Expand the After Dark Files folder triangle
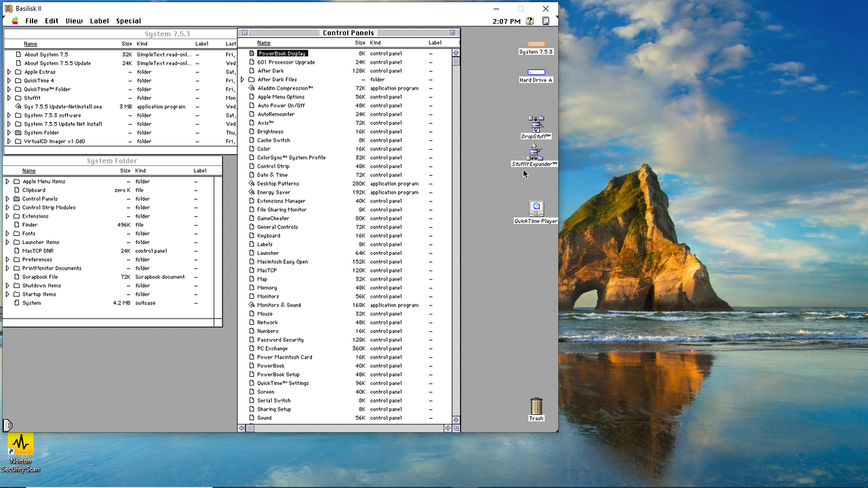 click(243, 79)
